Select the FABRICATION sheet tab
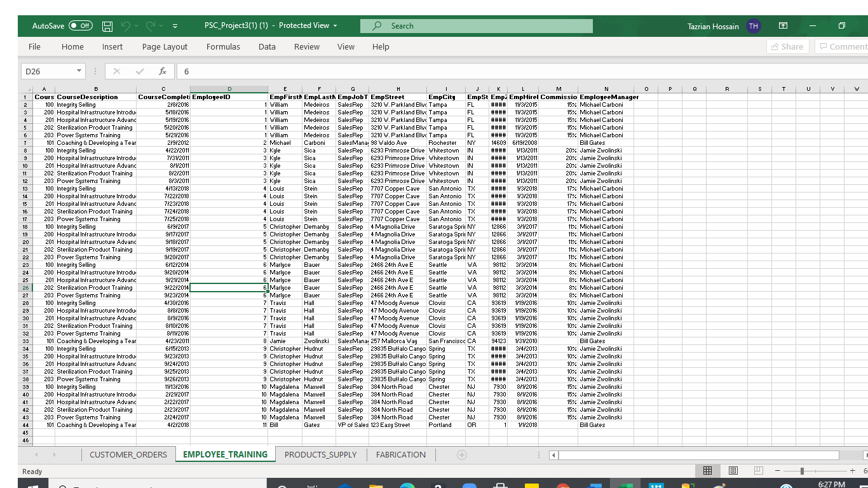The height and width of the screenshot is (488, 868). (x=401, y=454)
